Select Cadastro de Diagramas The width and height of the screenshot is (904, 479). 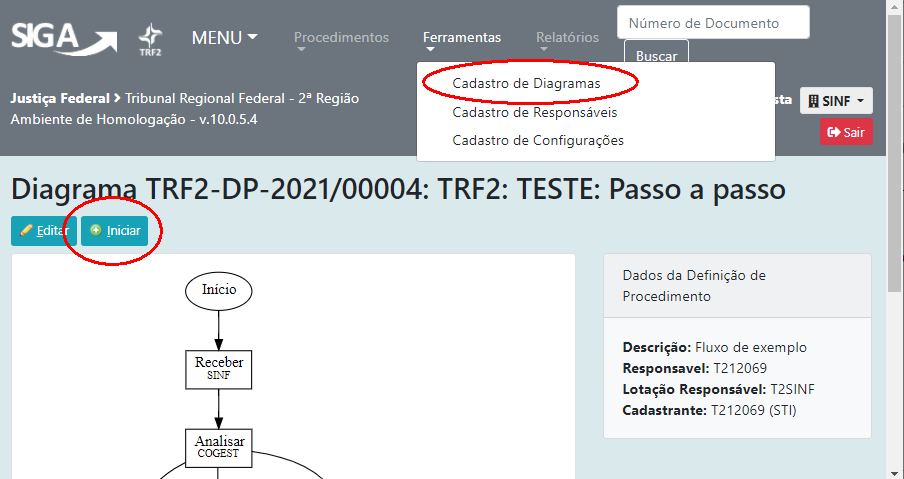526,84
